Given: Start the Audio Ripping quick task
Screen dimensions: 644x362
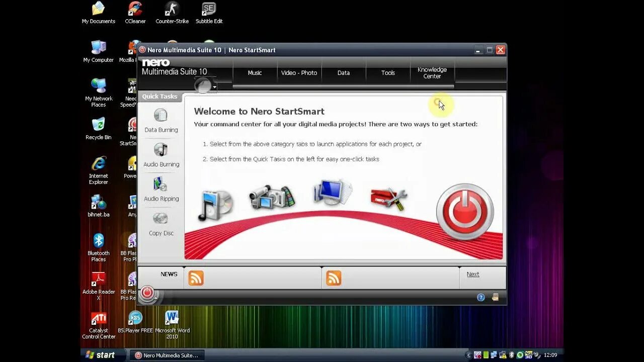Looking at the screenshot, I should pos(161,190).
